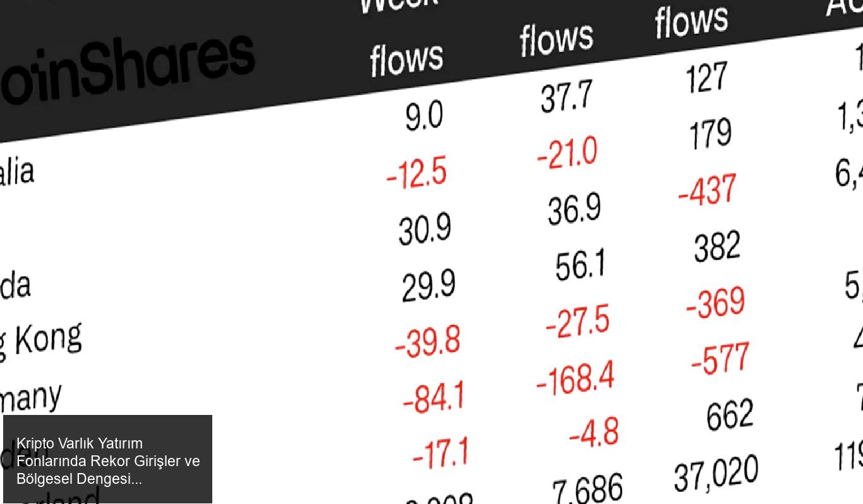Click the flows header above the 37.7 value
Image resolution: width=863 pixels, height=504 pixels.
557,39
